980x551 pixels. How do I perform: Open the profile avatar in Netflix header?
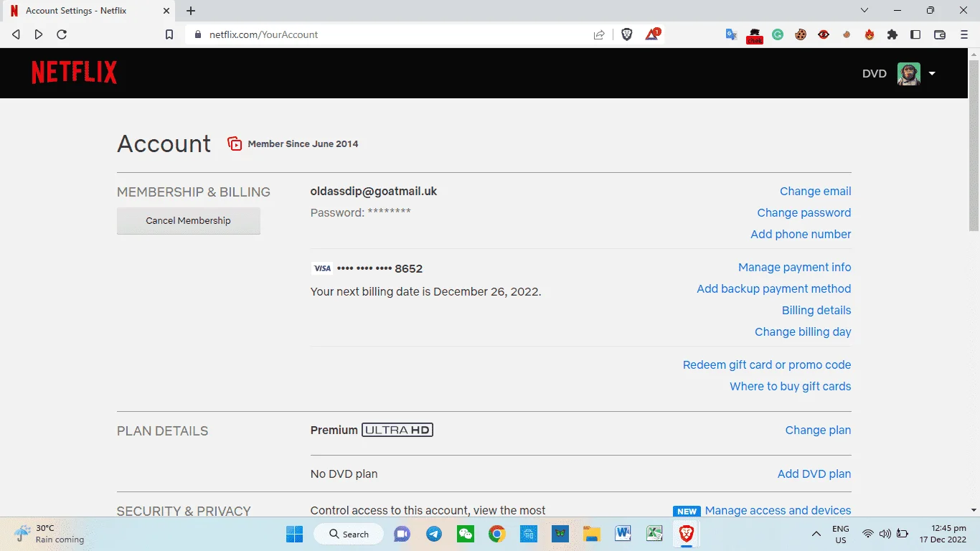(x=909, y=73)
